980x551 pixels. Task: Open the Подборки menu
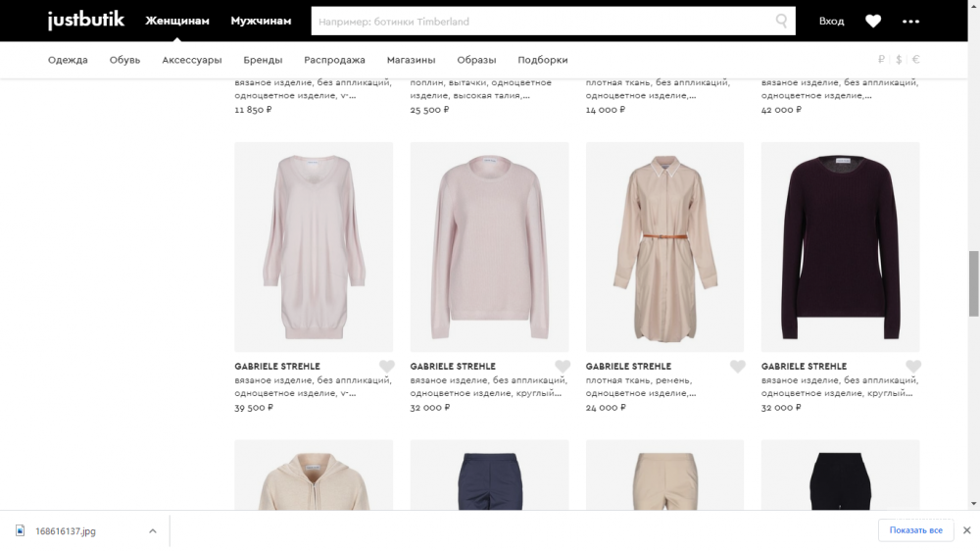[x=543, y=60]
